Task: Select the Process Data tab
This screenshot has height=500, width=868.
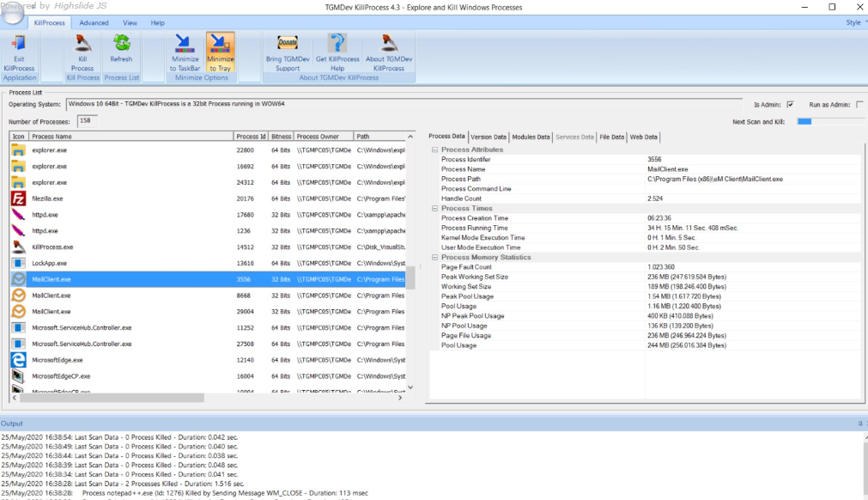Action: [x=446, y=137]
